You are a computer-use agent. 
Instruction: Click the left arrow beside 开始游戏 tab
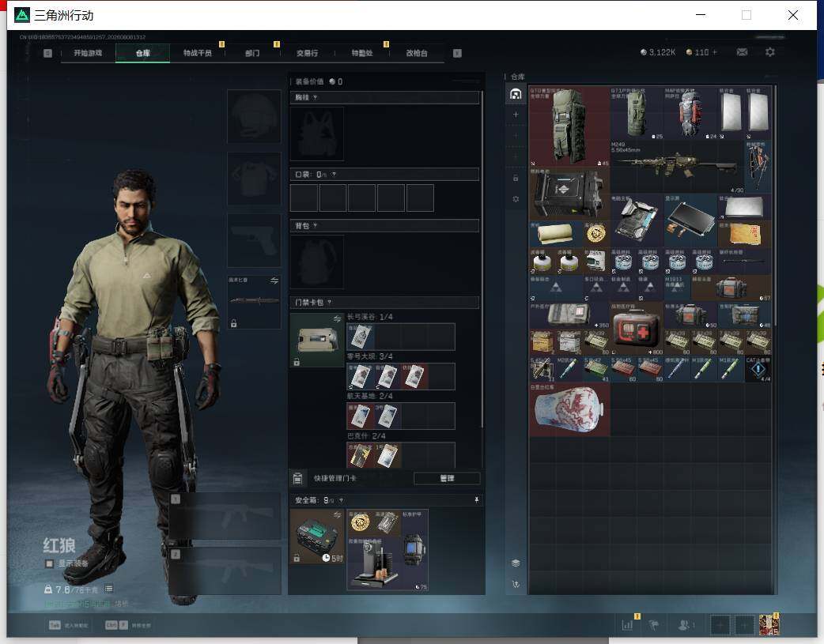point(47,53)
